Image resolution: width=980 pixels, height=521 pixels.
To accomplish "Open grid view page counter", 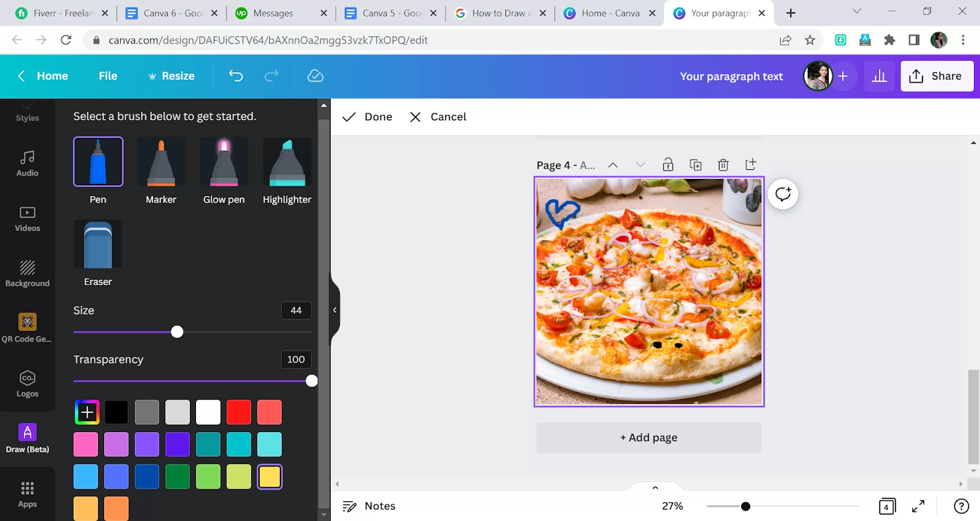I will [887, 506].
